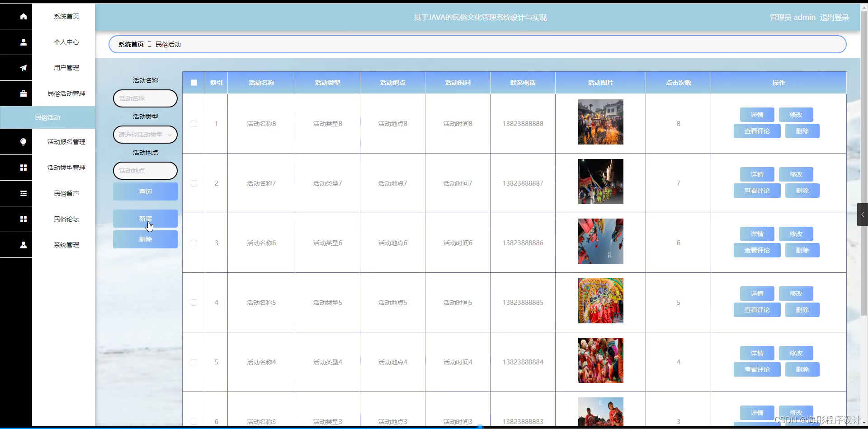Viewport: 868px width, 429px height.
Task: Expand the collapsed side panel arrow
Action: (x=863, y=214)
